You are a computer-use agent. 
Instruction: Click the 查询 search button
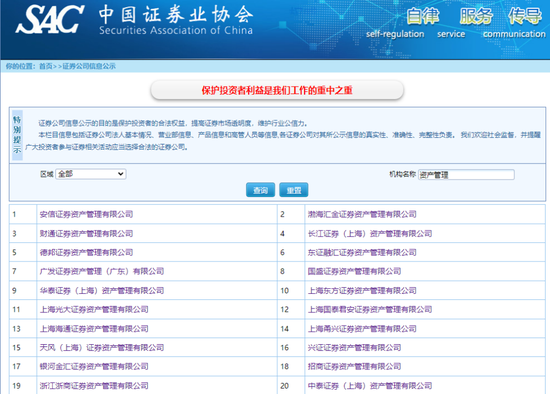click(x=260, y=190)
